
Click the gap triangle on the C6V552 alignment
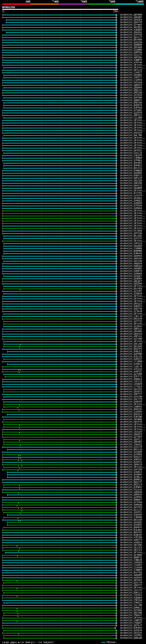click(x=18, y=634)
